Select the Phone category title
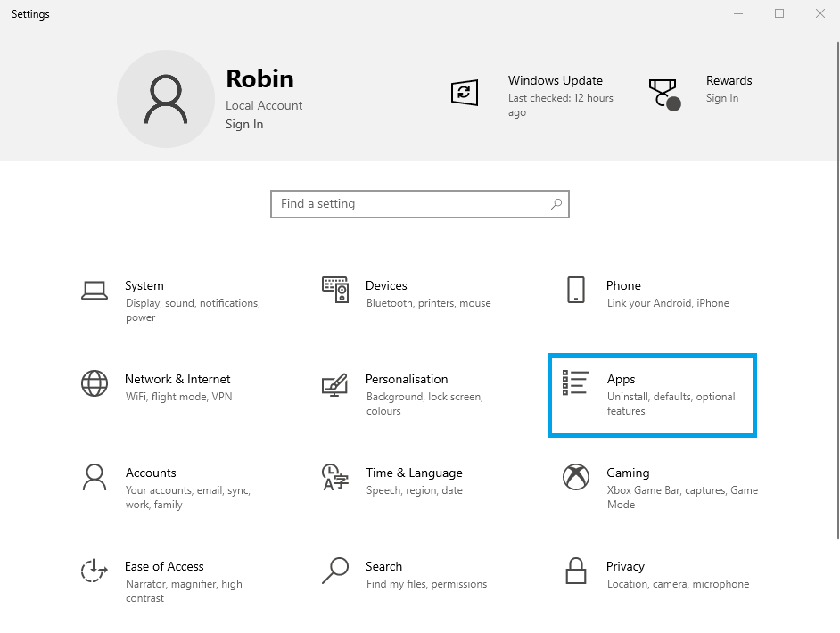Screen dimensions: 840x633 (x=623, y=285)
